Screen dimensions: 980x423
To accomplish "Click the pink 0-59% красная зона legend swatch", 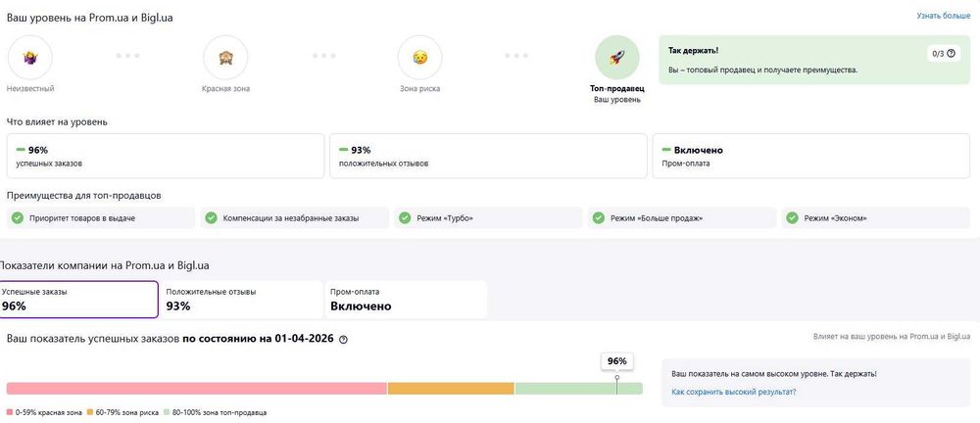I will [10, 412].
